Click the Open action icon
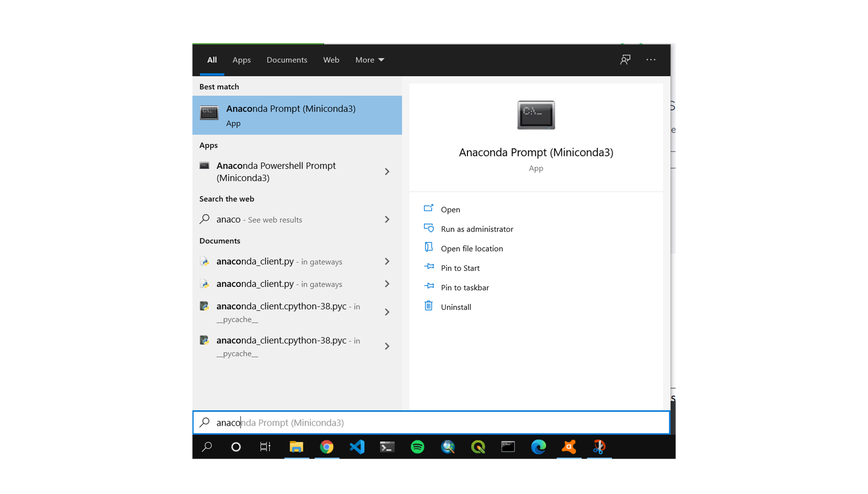The height and width of the screenshot is (494, 868). point(428,208)
